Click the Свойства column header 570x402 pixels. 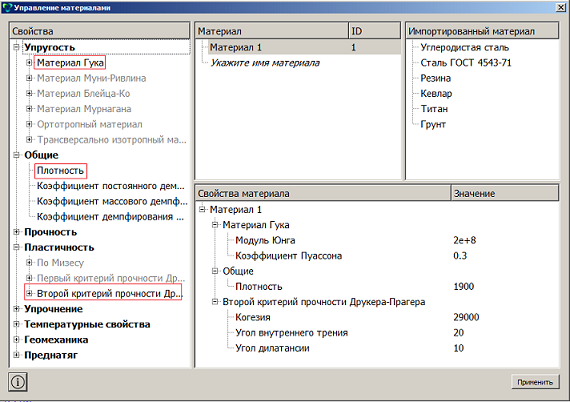coord(100,31)
